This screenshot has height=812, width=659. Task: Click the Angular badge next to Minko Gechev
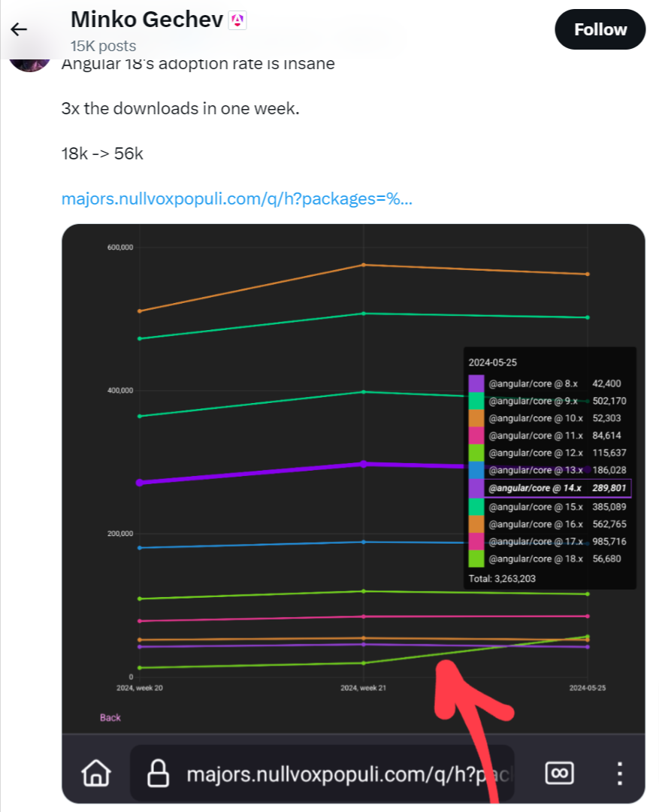pyautogui.click(x=237, y=21)
